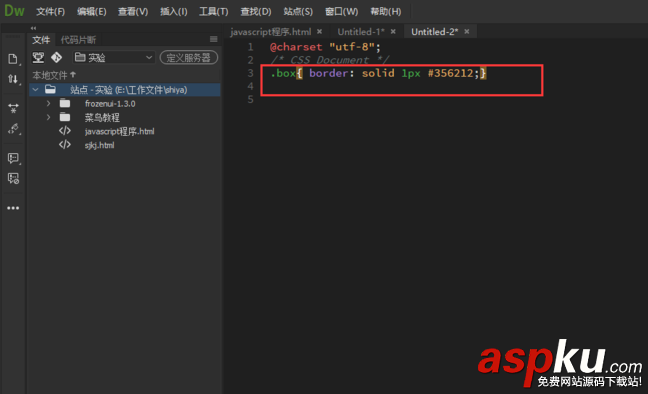Select the javascript程序.html file in tree
Viewport: 648px width, 394px height.
coord(119,131)
